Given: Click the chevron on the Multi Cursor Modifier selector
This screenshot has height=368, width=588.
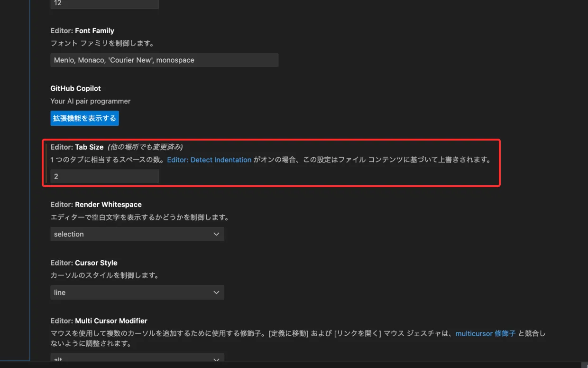Looking at the screenshot, I should pos(216,359).
